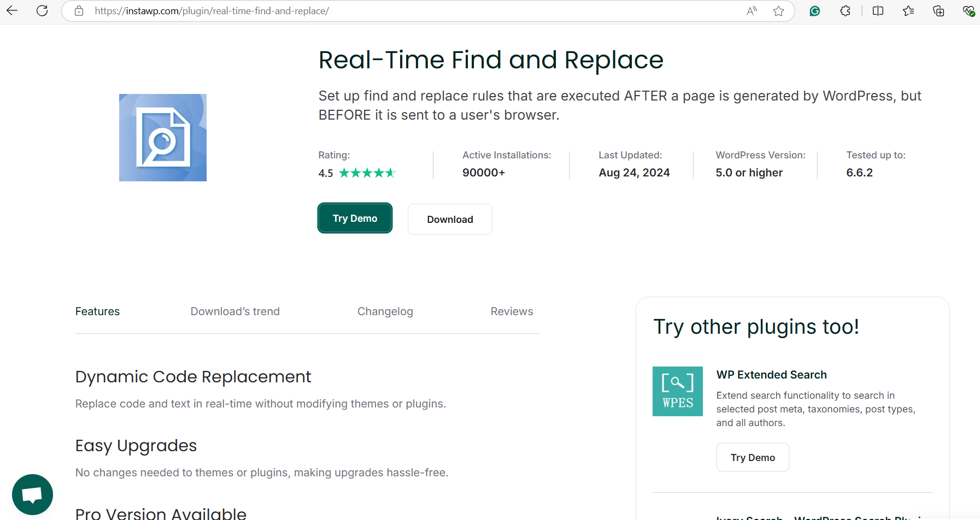Click the 'Set up find and replace rules' description
Screen dimensions: 980x520
(620, 105)
